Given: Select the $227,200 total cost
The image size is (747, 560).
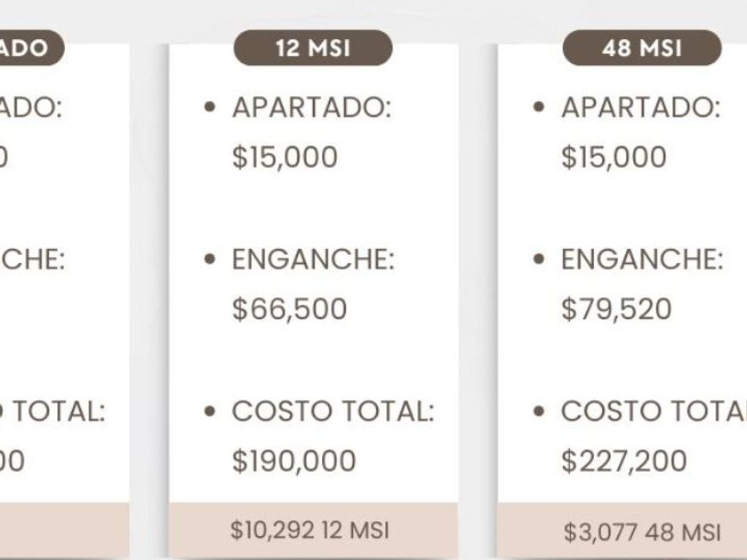Looking at the screenshot, I should pyautogui.click(x=623, y=461).
